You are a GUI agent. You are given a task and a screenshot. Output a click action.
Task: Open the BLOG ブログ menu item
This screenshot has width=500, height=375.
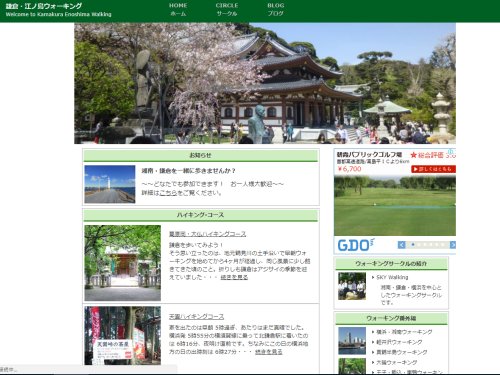[x=276, y=10]
